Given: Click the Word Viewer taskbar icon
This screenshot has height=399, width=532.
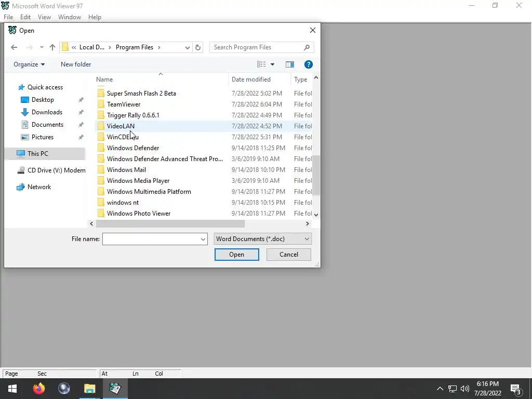Looking at the screenshot, I should tap(115, 389).
